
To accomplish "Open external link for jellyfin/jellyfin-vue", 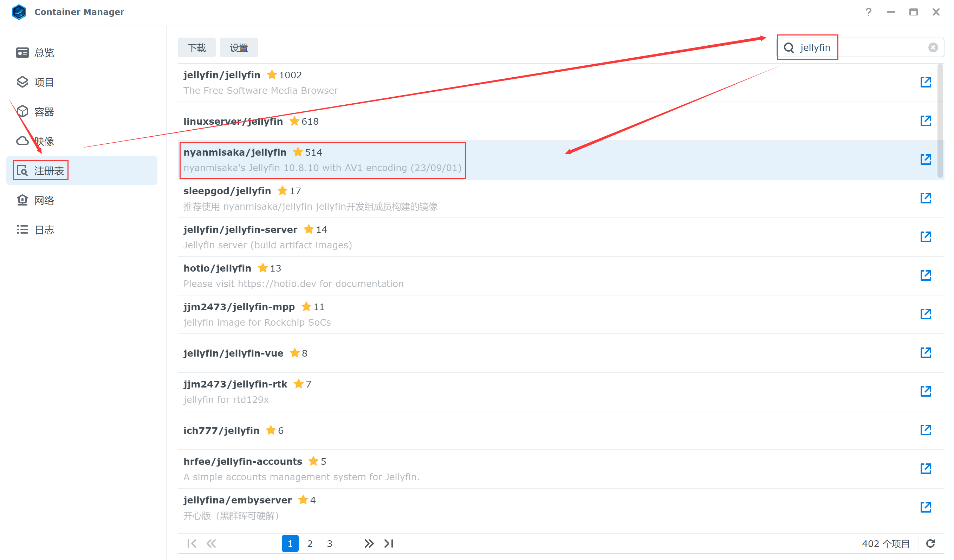I will coord(926,353).
